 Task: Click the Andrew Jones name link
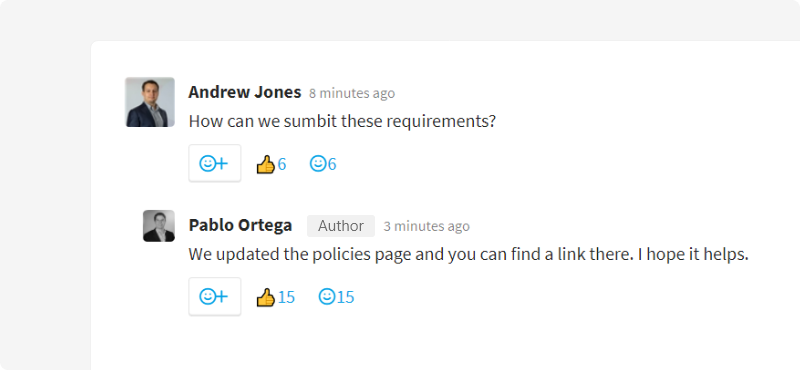(245, 92)
